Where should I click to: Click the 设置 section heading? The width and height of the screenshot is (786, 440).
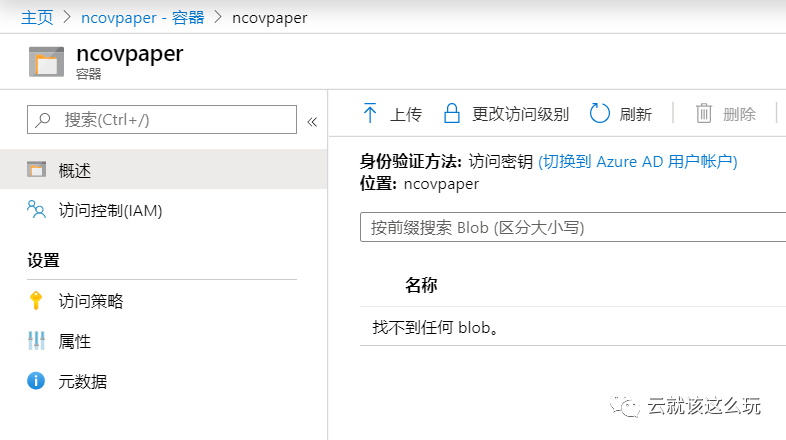pos(44,261)
